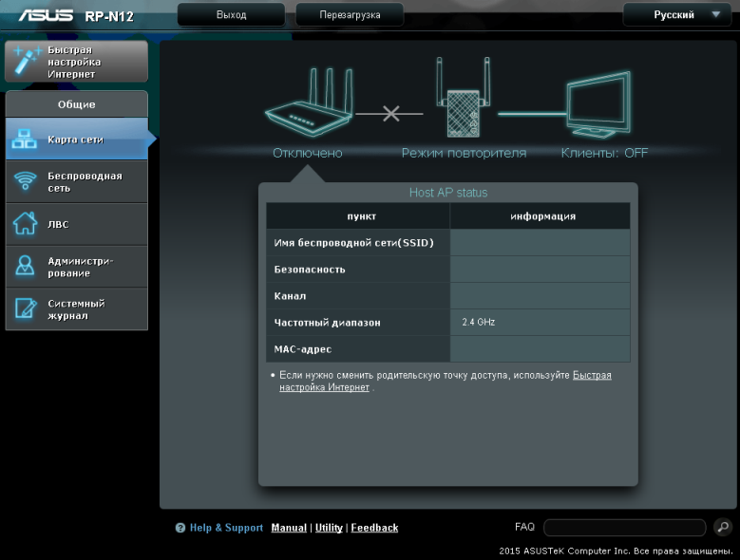Open Системный журнал menu item
This screenshot has width=740, height=560.
click(76, 309)
